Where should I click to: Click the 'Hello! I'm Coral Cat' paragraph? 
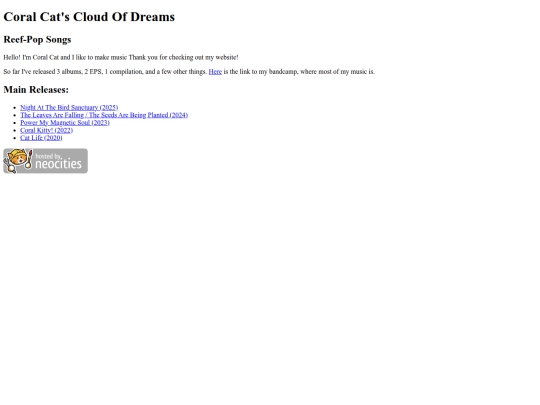click(121, 57)
